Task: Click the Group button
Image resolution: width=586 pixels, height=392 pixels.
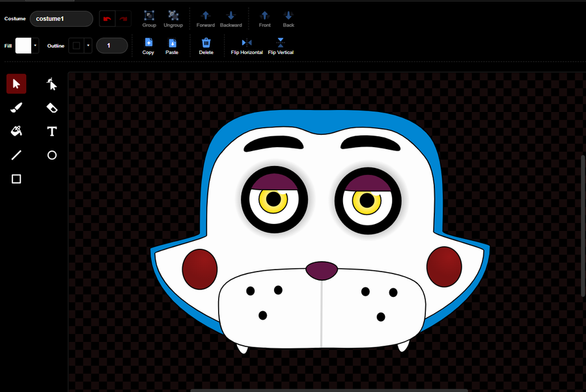Action: point(149,19)
